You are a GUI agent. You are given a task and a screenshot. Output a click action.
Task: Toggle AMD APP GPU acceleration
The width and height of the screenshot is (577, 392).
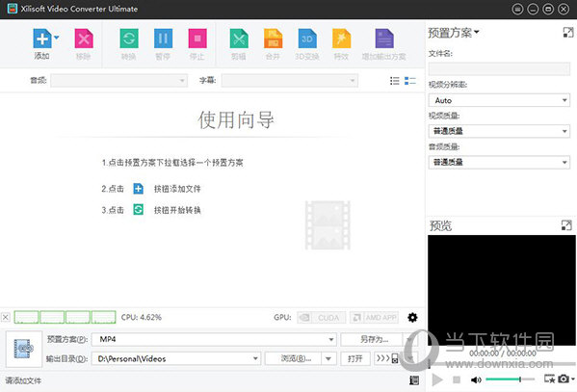pyautogui.click(x=374, y=317)
